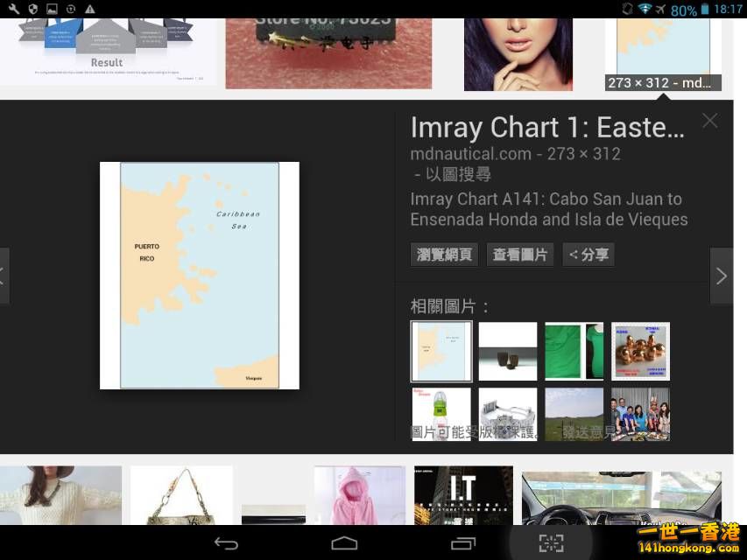The height and width of the screenshot is (560, 747).
Task: Click the 瀏覽網頁 (visit page) button
Action: tap(444, 255)
